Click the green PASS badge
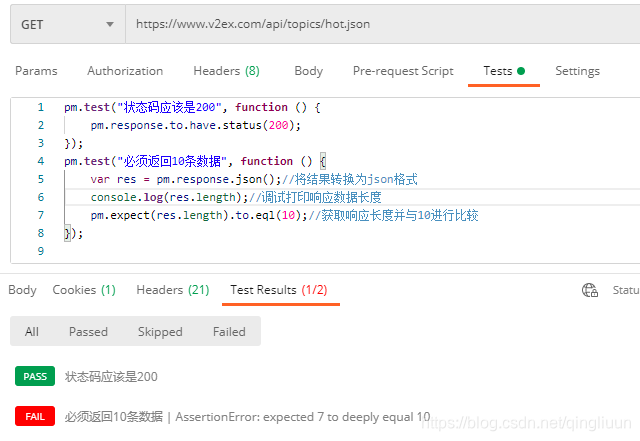The image size is (640, 441). tap(35, 376)
